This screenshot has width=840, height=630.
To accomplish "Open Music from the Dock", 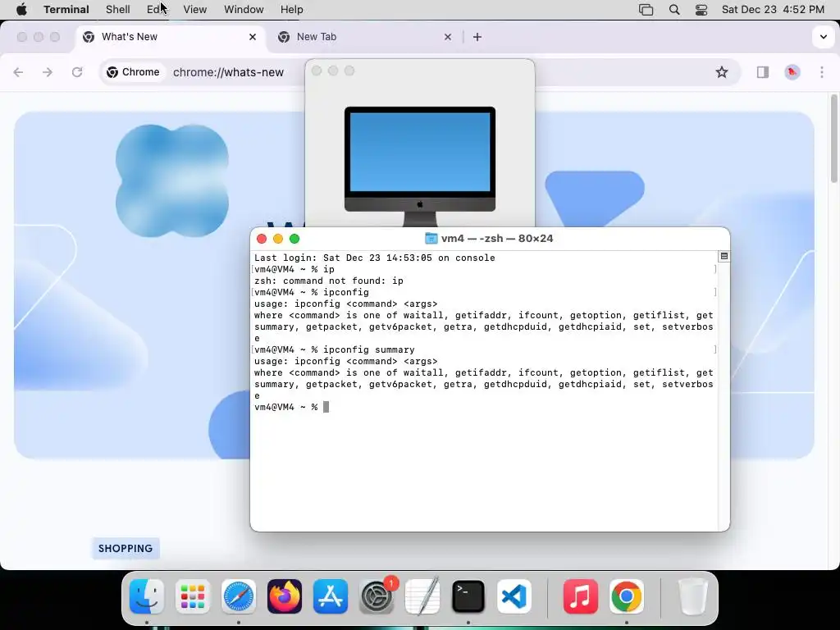I will coord(581,596).
